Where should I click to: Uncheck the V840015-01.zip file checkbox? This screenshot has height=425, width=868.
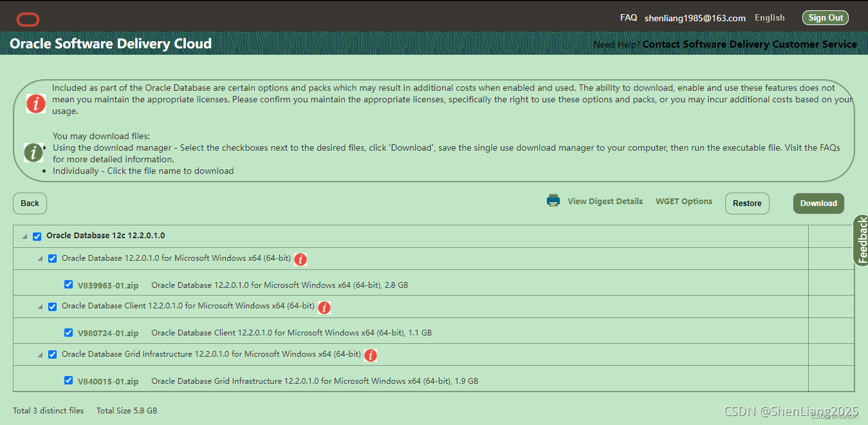pos(68,381)
